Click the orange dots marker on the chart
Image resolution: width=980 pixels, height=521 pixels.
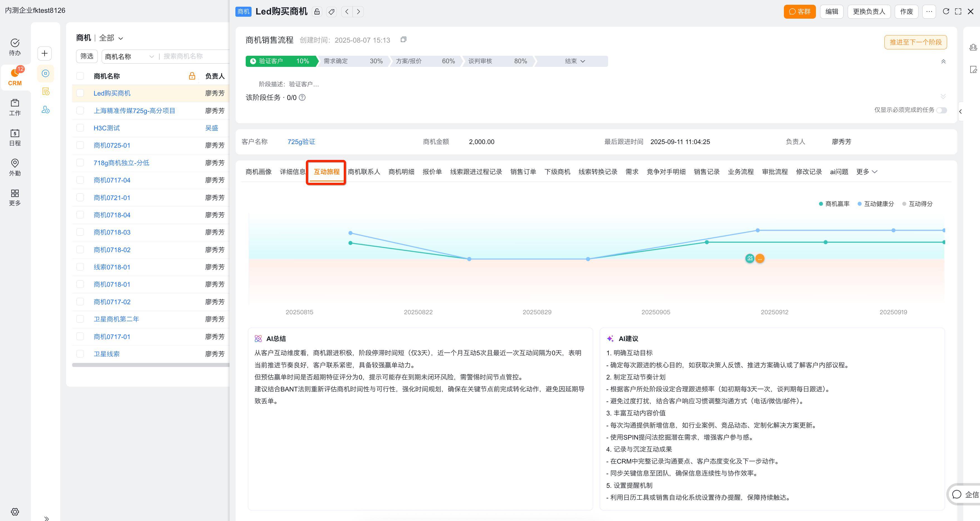[x=760, y=259]
